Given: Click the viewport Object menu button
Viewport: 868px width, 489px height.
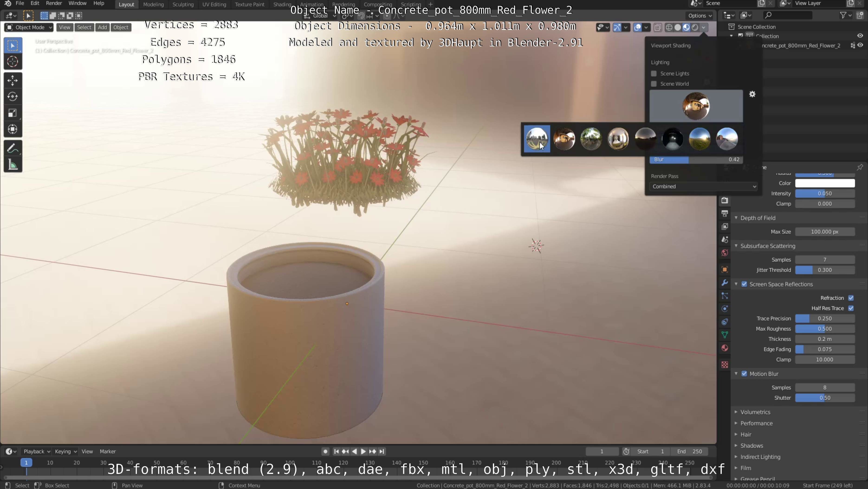Looking at the screenshot, I should tap(121, 28).
